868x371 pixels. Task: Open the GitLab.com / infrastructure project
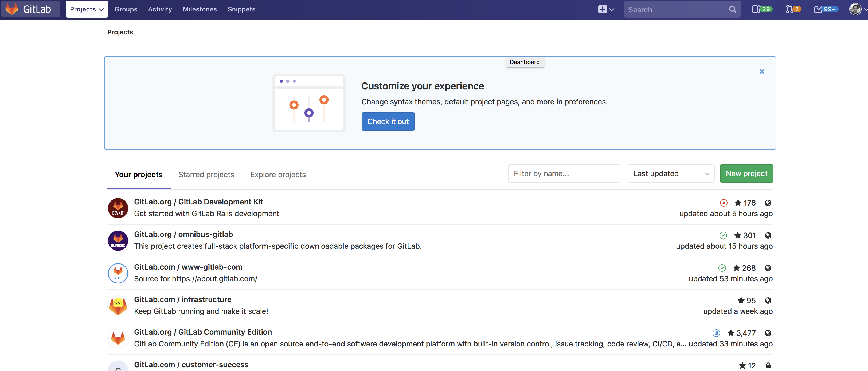coord(183,300)
